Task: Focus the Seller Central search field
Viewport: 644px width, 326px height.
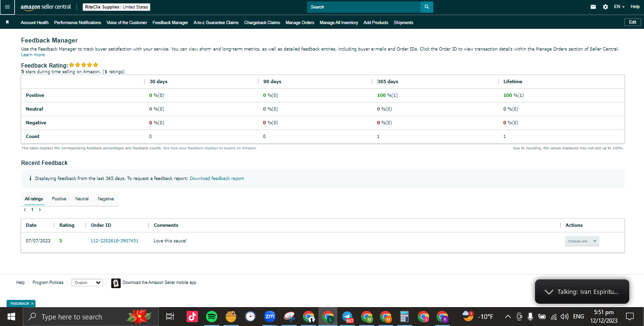Action: 364,7
